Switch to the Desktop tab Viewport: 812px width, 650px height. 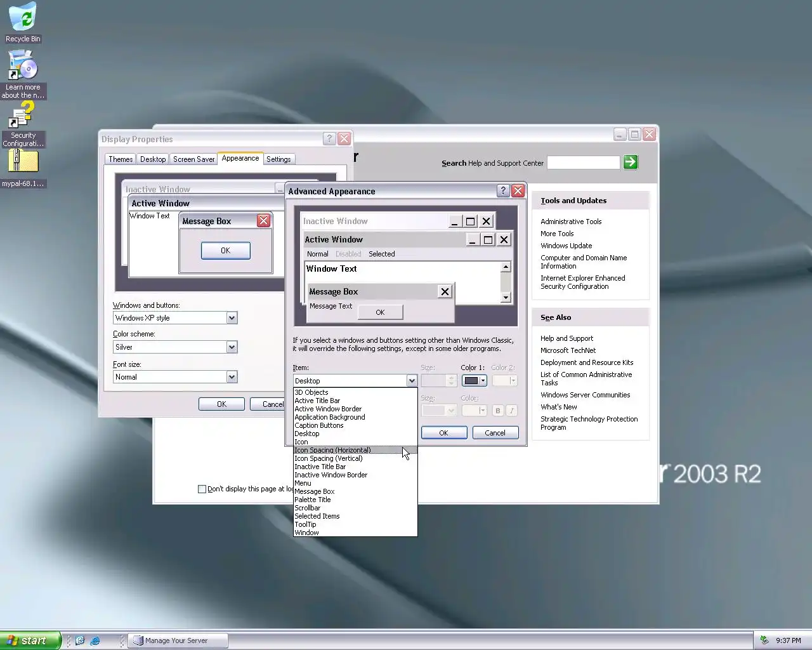[153, 159]
